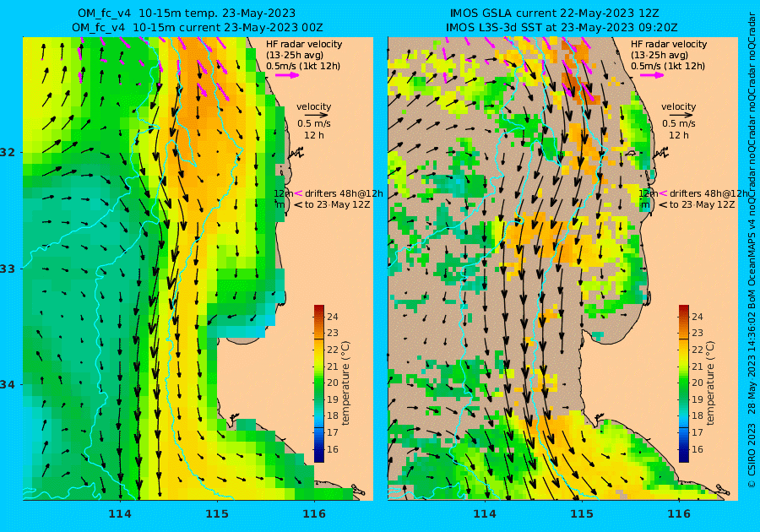Click the magenta drifter marker in right legend

pyautogui.click(x=663, y=193)
